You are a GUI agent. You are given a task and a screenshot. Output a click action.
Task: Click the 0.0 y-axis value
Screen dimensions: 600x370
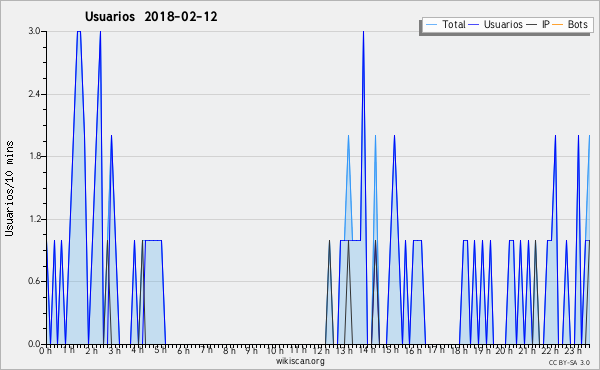[34, 344]
